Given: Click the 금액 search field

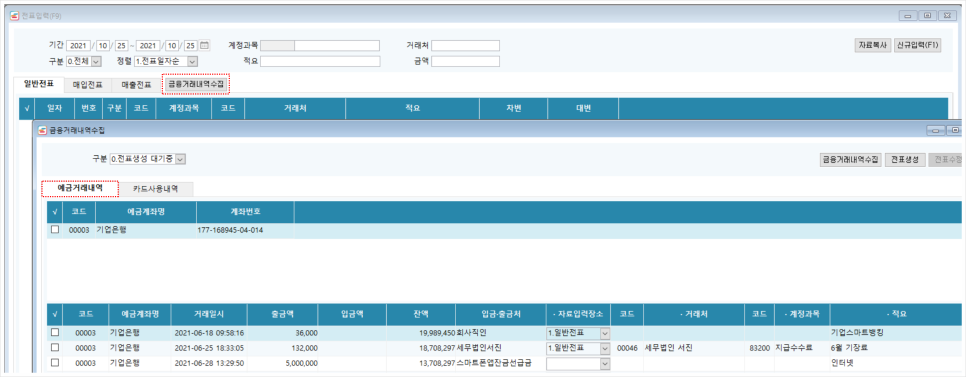Looking at the screenshot, I should [x=465, y=61].
